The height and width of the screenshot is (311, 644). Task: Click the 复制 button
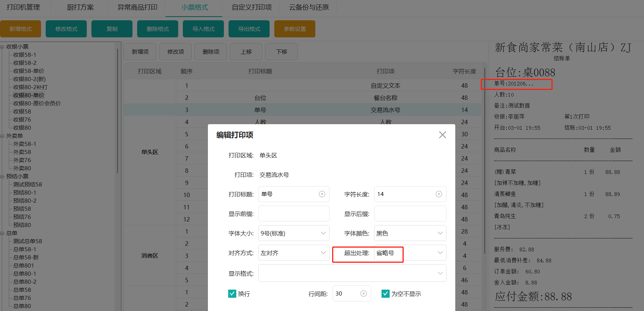pos(112,29)
